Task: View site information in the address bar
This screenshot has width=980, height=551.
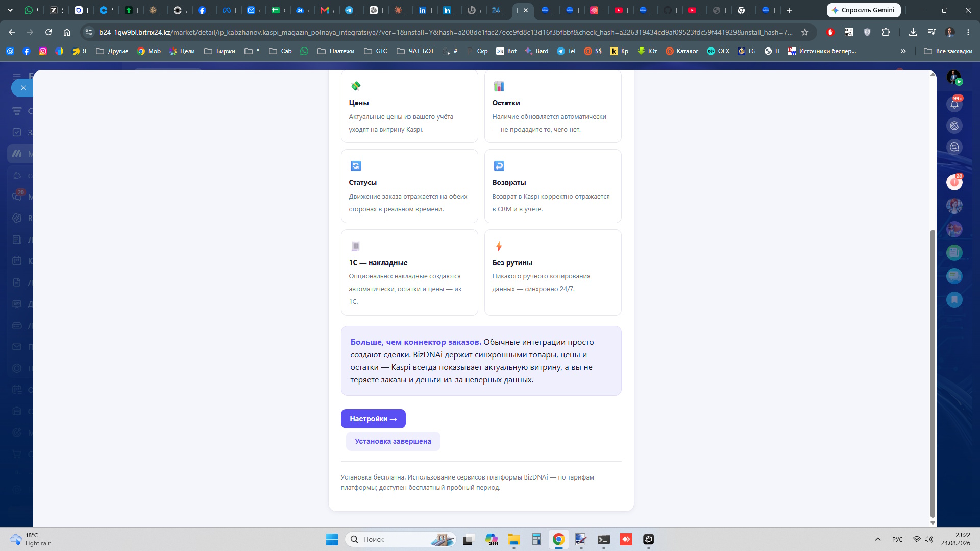Action: [89, 32]
